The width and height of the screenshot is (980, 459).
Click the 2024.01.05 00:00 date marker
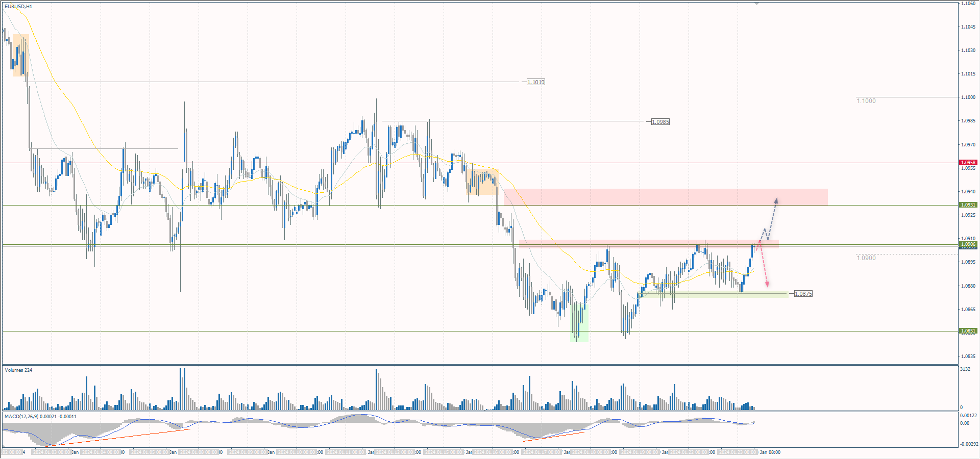coord(150,452)
